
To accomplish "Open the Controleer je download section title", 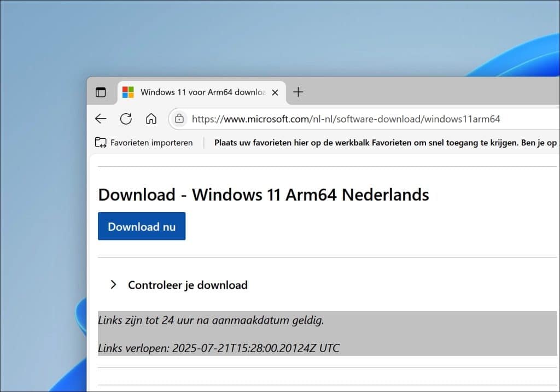I will (x=188, y=285).
